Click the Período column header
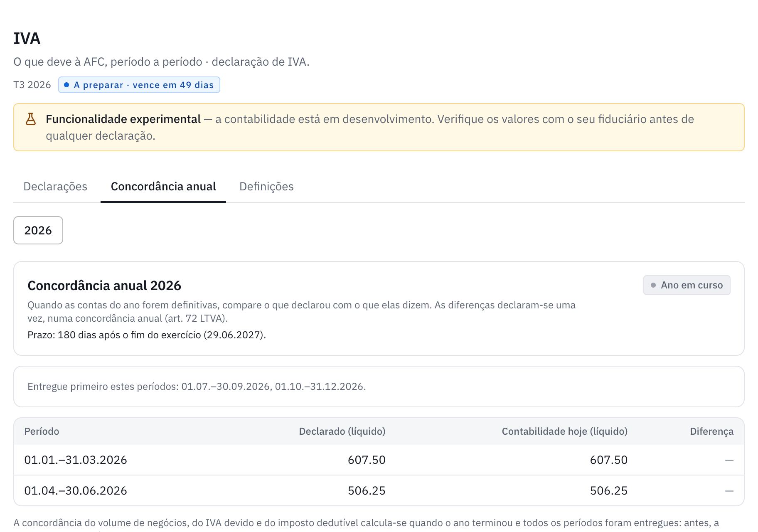Screen dimensions: 758x532 pyautogui.click(x=42, y=431)
